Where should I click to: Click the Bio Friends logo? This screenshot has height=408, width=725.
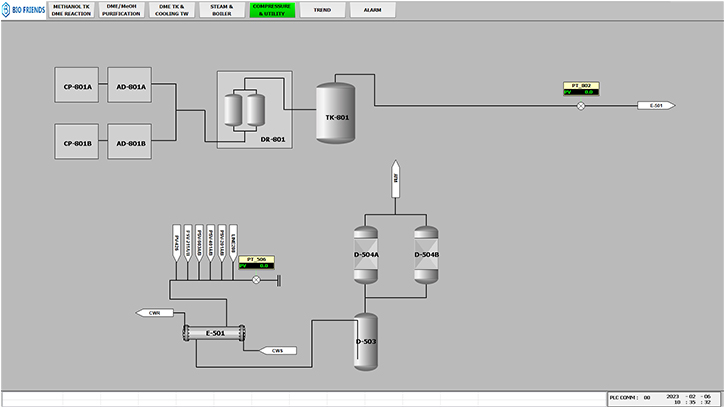23,10
